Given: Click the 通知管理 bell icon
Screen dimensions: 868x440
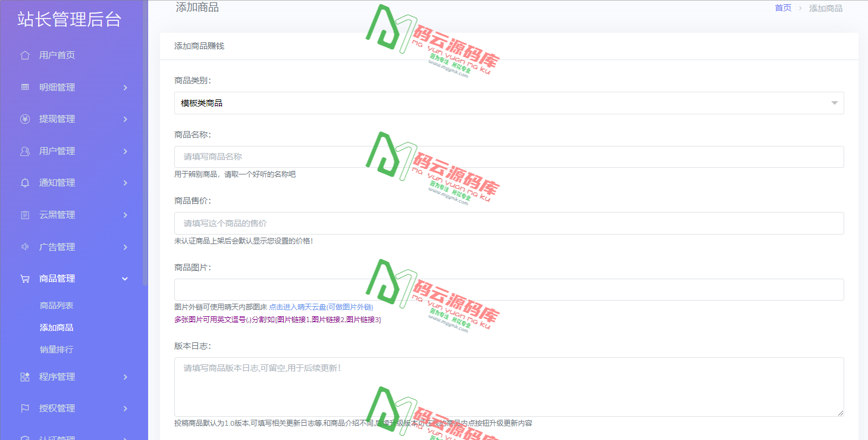Looking at the screenshot, I should tap(24, 183).
